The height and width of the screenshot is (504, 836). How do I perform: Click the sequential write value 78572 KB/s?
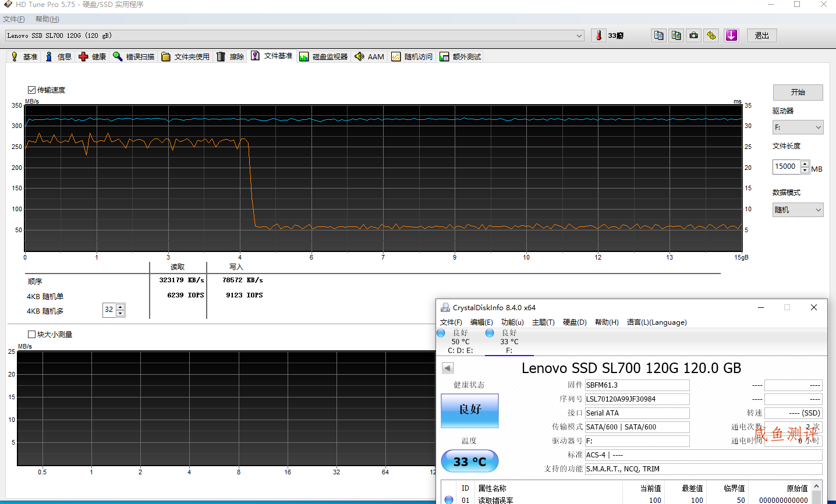(x=242, y=280)
